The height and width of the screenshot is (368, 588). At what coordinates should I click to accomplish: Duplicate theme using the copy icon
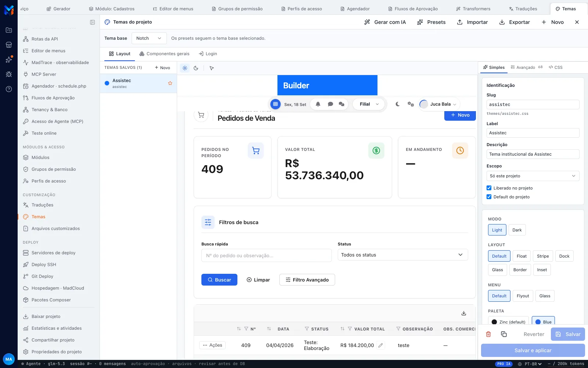point(504,334)
